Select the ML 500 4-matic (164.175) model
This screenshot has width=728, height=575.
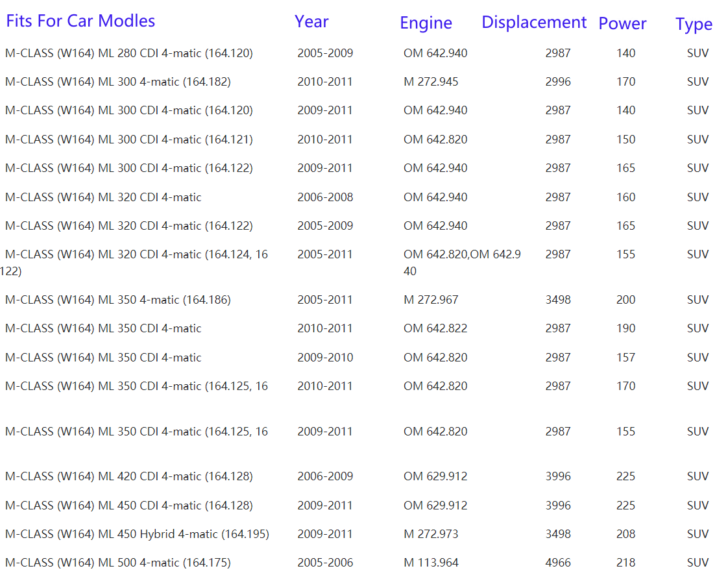coord(117,563)
